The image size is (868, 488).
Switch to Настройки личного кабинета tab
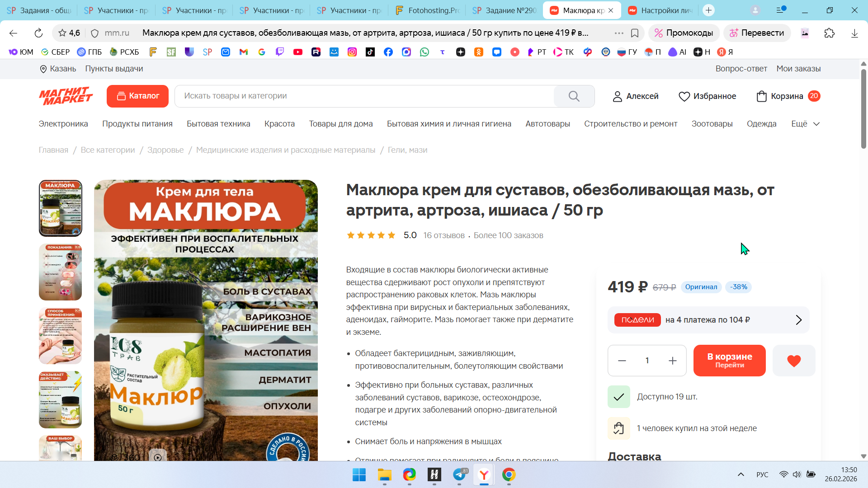click(660, 10)
